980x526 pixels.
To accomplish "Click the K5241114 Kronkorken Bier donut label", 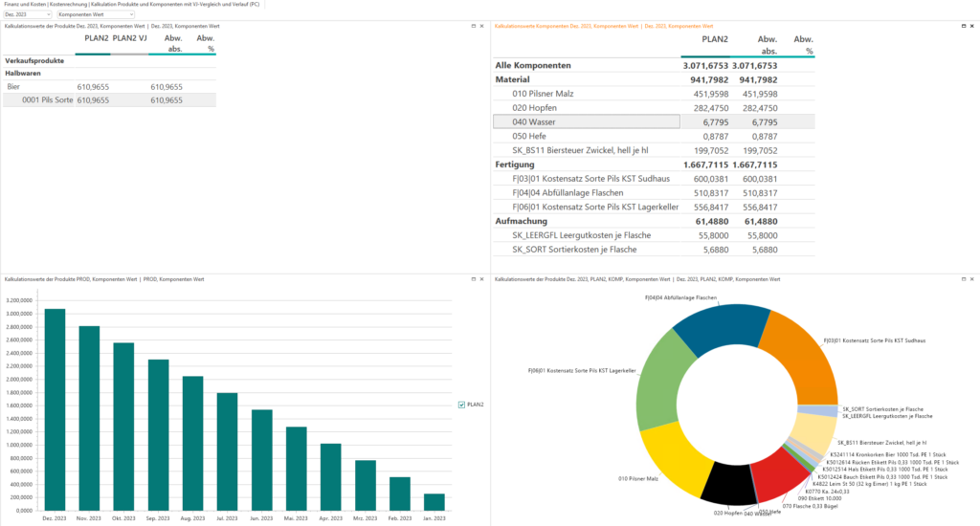I will 887,455.
